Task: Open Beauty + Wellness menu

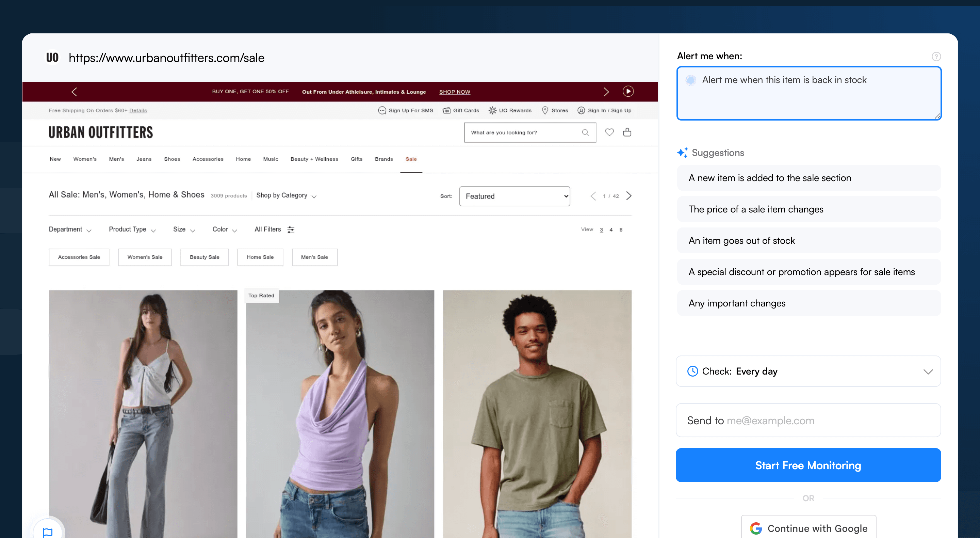Action: (314, 159)
